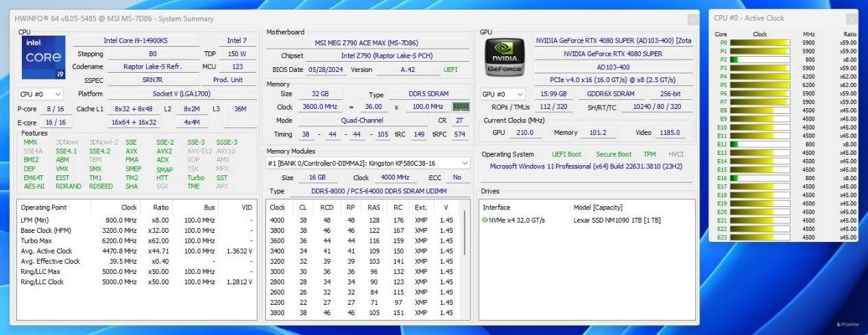Click the AVX-512 feature label

[x=199, y=151]
